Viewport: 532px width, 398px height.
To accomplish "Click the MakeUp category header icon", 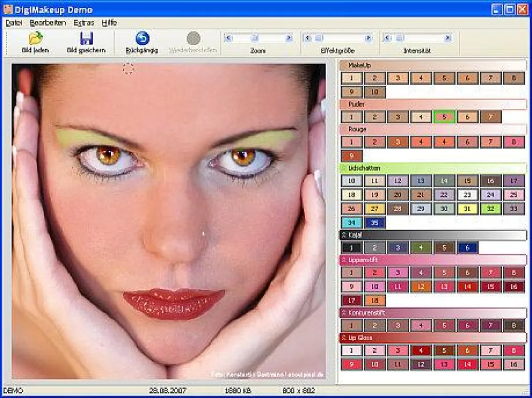I will [x=343, y=65].
